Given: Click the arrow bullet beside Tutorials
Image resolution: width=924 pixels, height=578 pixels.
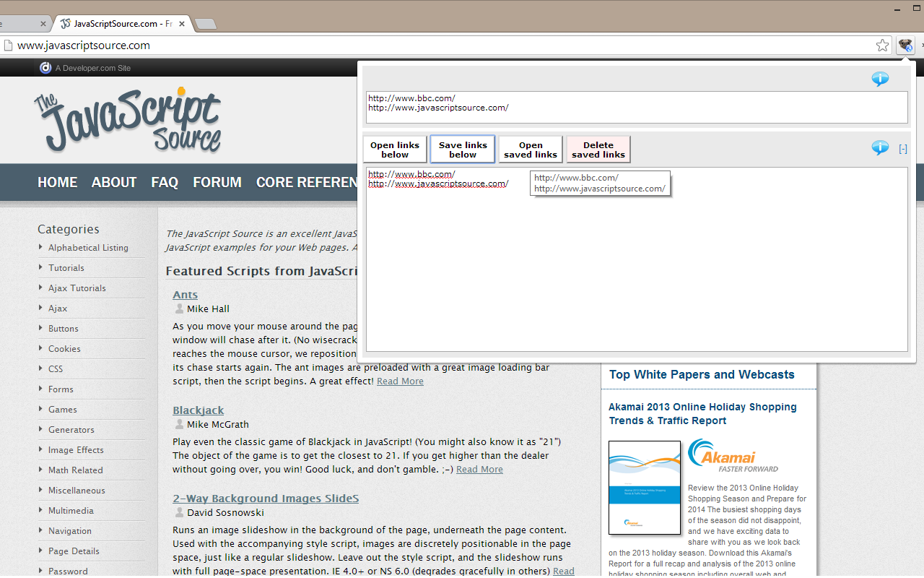Looking at the screenshot, I should (40, 267).
